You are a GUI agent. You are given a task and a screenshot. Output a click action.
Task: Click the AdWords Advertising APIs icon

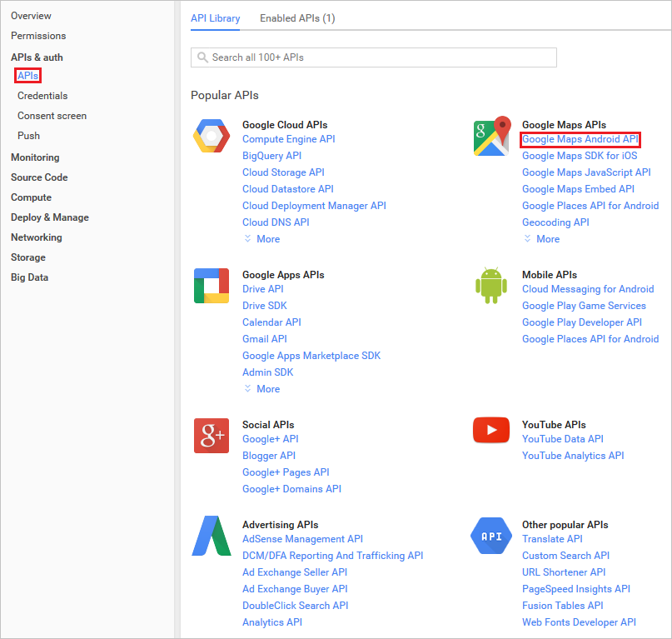coord(212,536)
